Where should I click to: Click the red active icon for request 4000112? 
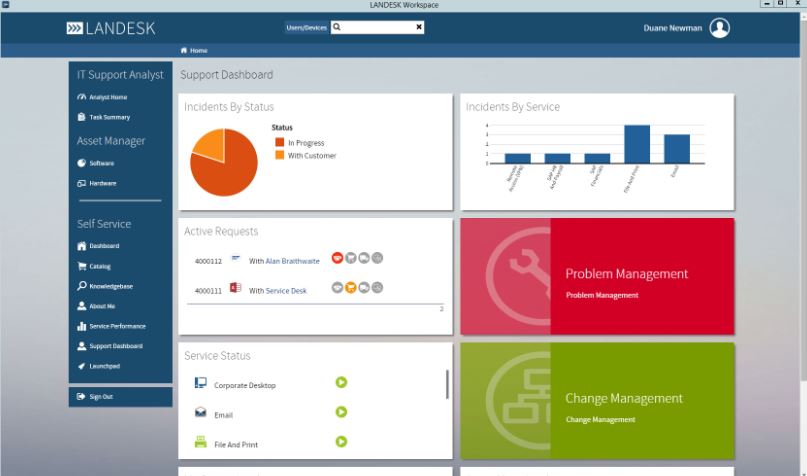tap(337, 258)
